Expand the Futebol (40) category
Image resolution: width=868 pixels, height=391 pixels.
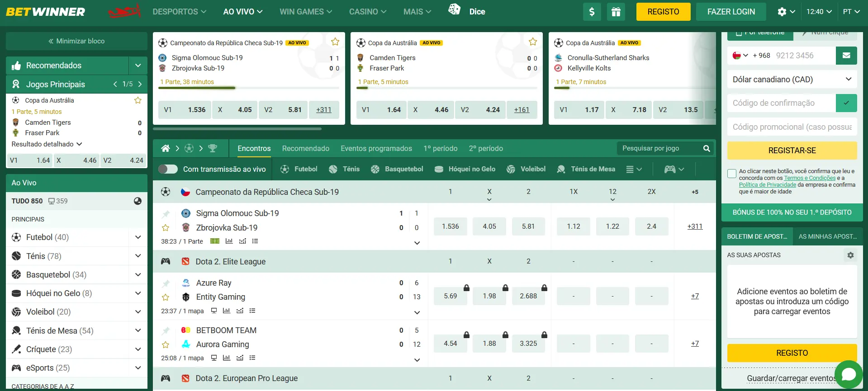[x=138, y=237]
